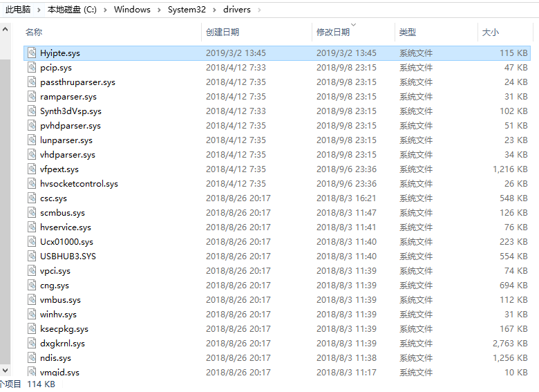Select the passthruparser.sys file name
Screen dimensions: 539x392
click(x=77, y=82)
